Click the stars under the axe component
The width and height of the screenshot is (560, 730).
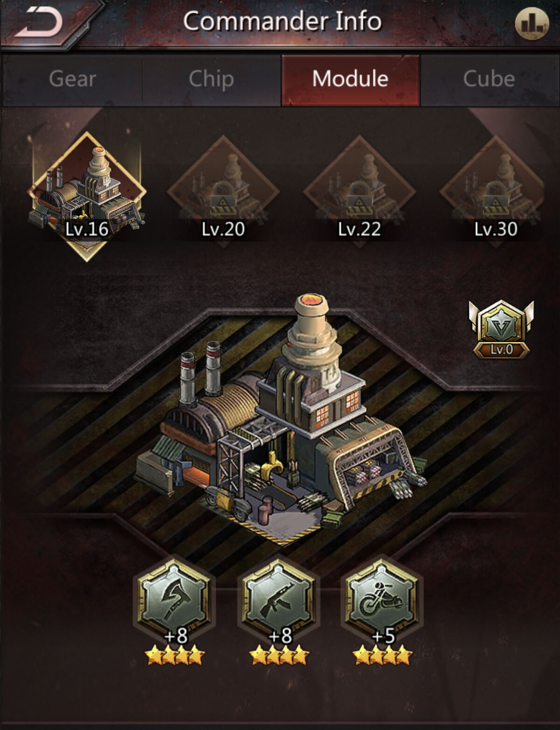175,655
